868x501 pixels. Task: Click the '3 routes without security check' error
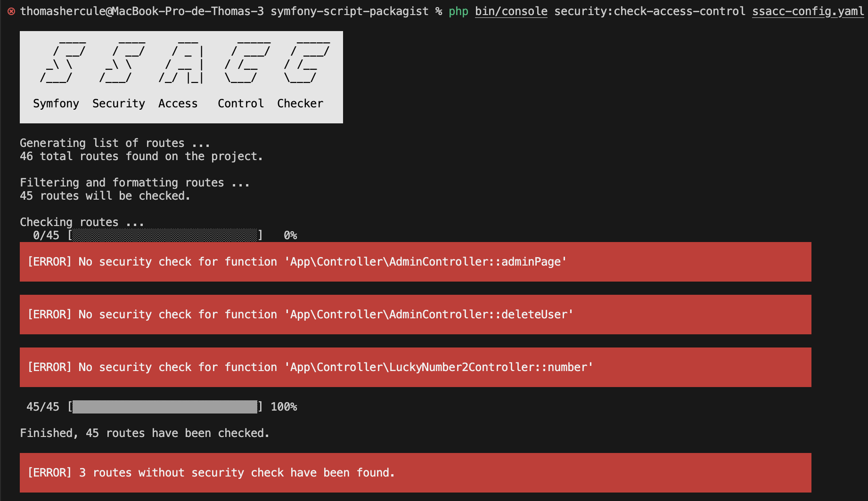[x=211, y=473]
